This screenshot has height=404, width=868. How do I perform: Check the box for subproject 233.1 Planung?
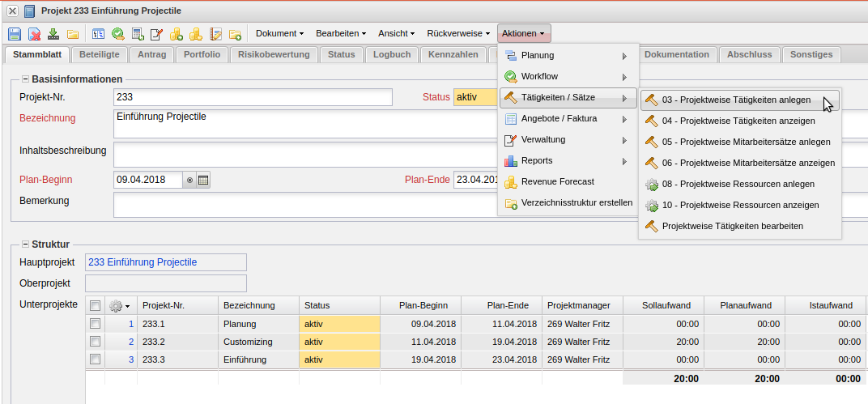click(x=95, y=324)
